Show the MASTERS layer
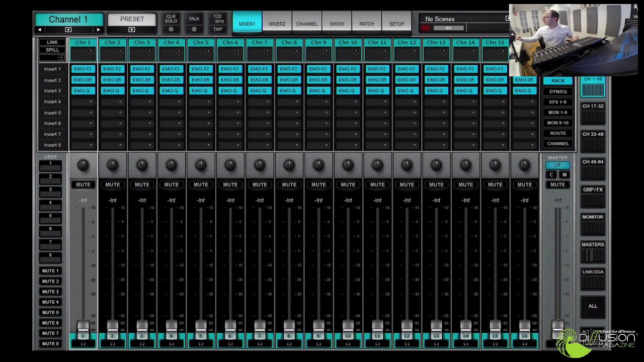644x362 pixels. click(x=593, y=252)
